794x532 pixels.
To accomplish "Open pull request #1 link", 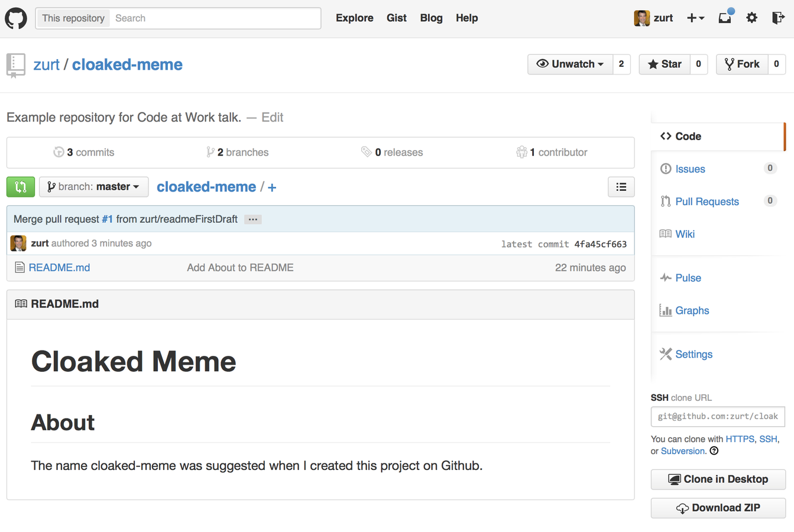I will pos(107,219).
